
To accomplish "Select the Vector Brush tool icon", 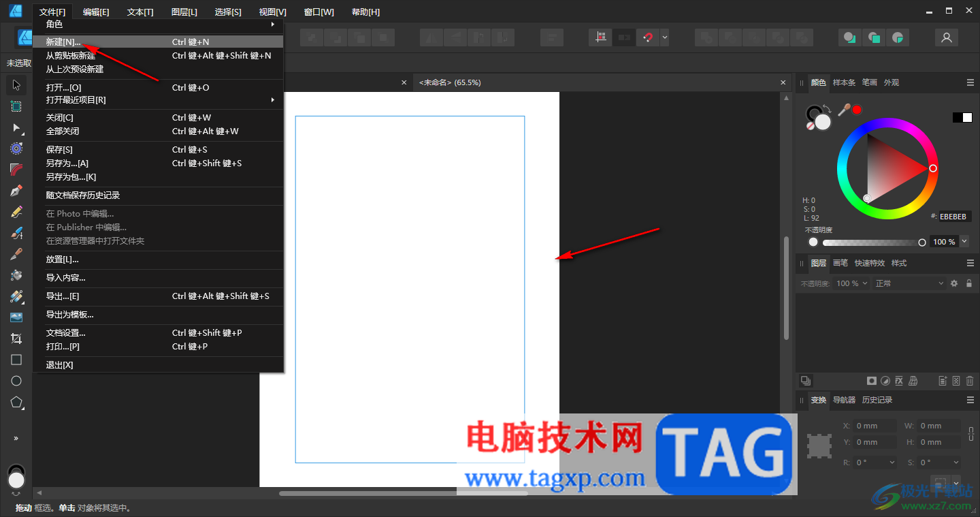I will coord(16,233).
